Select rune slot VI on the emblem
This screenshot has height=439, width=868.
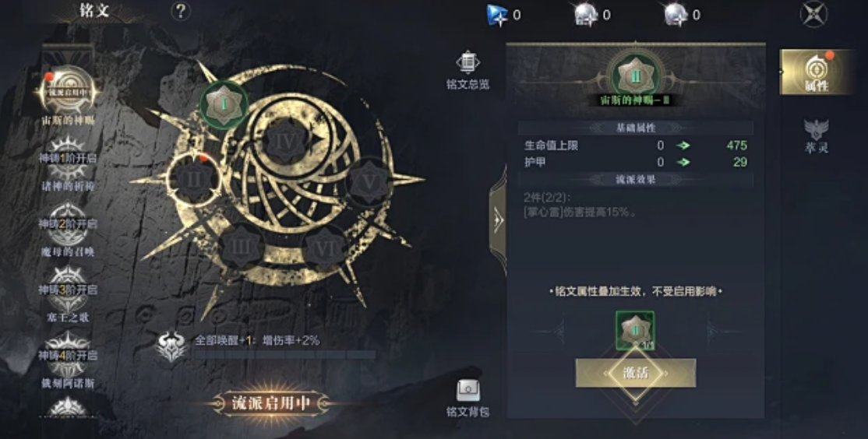pyautogui.click(x=325, y=249)
